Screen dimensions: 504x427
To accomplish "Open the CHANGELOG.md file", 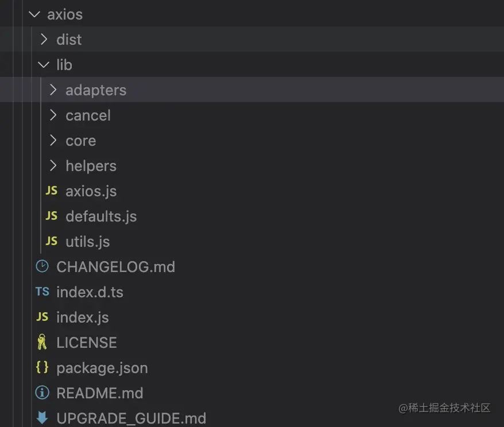I will point(116,267).
